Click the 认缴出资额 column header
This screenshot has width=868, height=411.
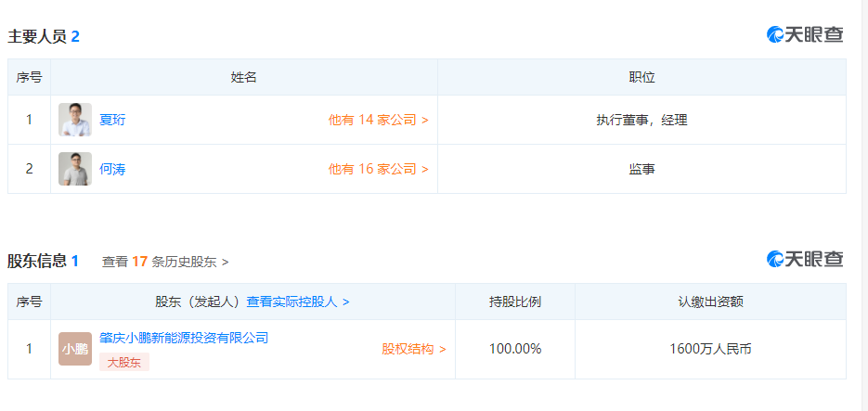[710, 302]
